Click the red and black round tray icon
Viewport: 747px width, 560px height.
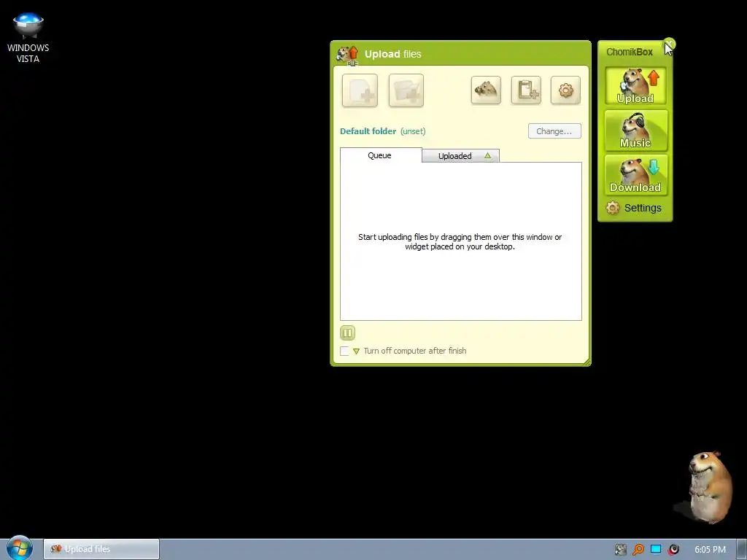pos(673,550)
